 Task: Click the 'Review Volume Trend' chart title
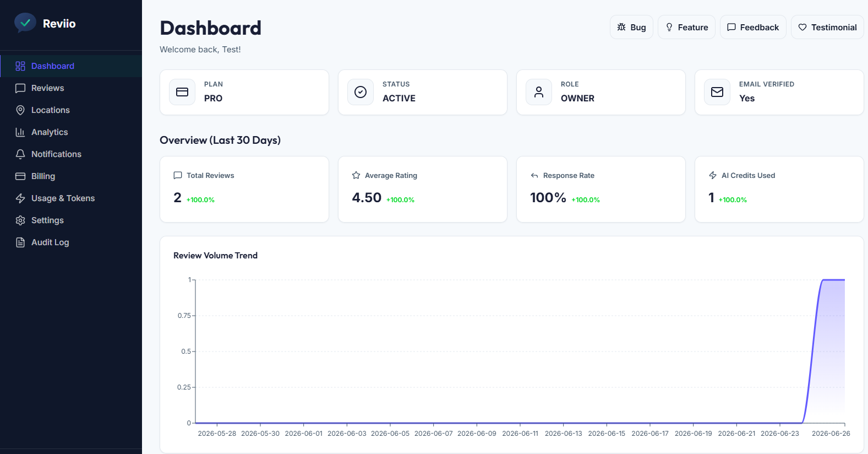pyautogui.click(x=215, y=256)
